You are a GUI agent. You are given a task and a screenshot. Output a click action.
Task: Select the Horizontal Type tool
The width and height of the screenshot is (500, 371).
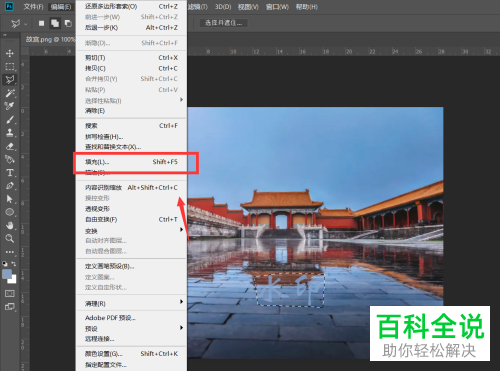(10, 172)
